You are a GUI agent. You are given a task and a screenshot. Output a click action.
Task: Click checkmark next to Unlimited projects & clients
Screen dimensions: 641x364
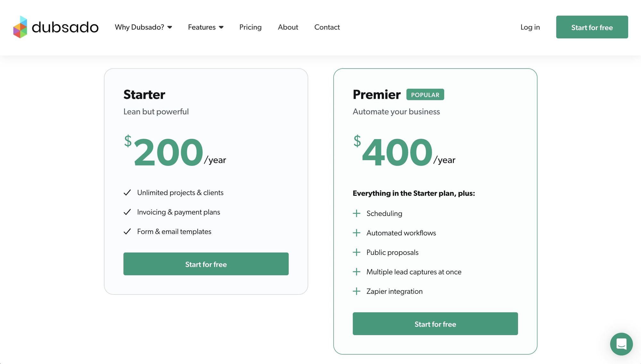coord(127,193)
